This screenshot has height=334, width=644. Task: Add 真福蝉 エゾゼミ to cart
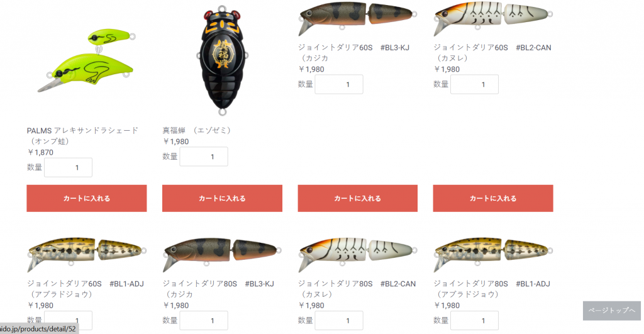point(222,198)
